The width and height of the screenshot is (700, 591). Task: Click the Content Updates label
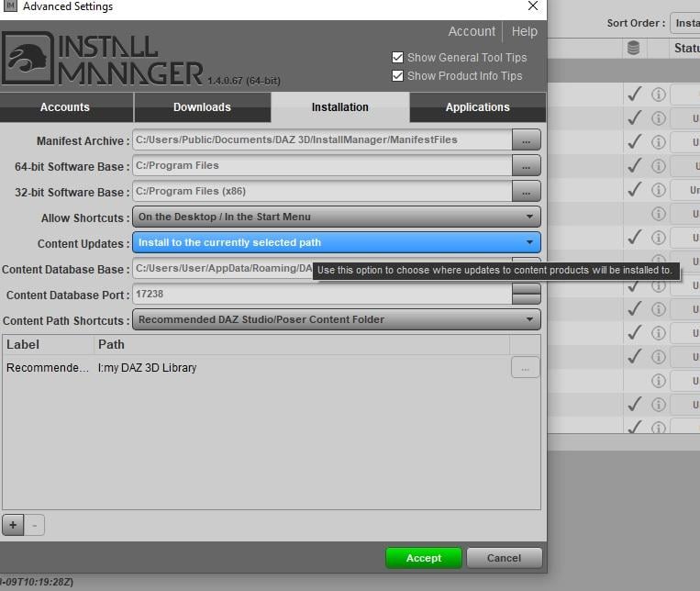click(x=83, y=243)
